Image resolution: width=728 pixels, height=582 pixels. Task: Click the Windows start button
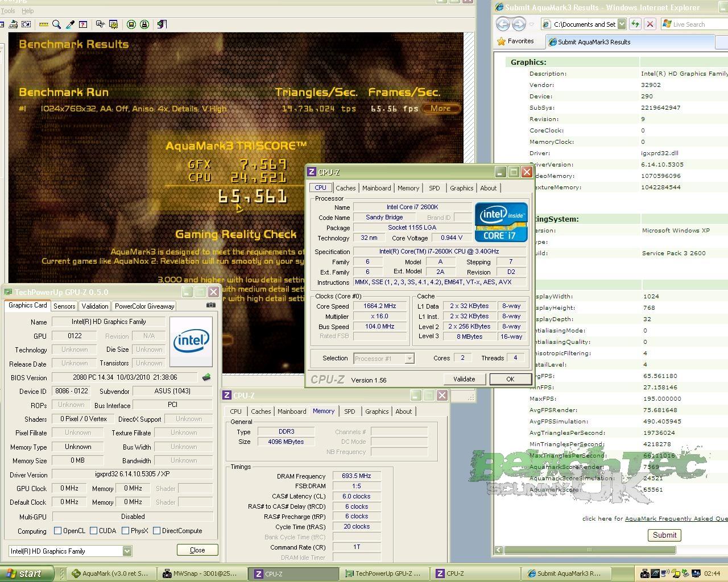26,573
